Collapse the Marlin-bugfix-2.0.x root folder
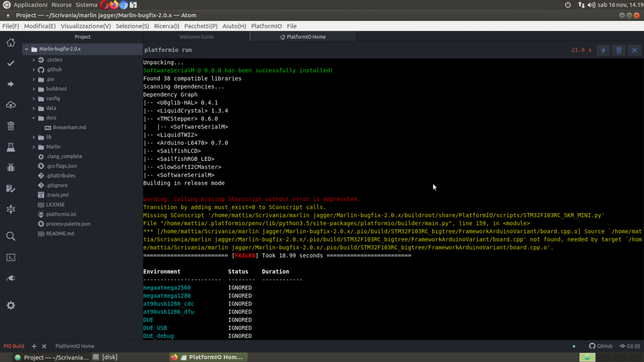 [x=27, y=49]
